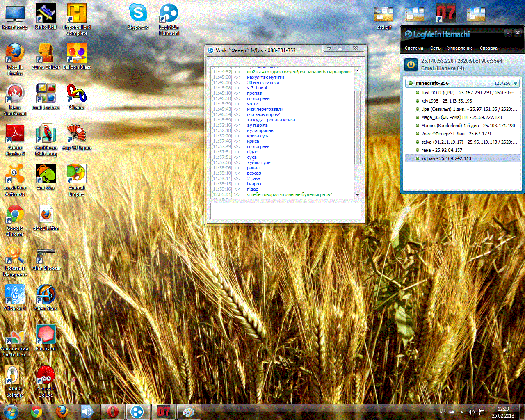Screen dimensions: 525x420
Task: Select peer Magoni (Sanderlend) 1-й див
Action: coord(462,126)
